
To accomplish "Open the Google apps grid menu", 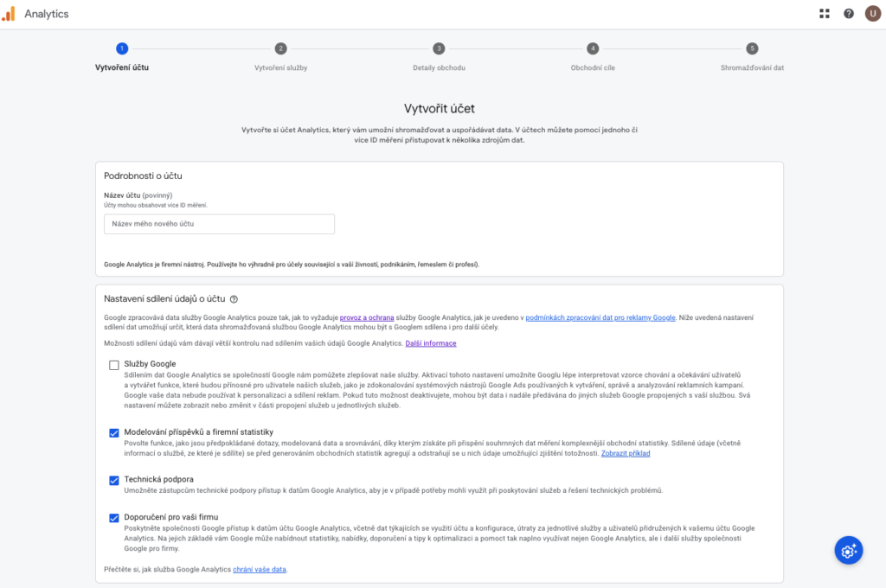I will pos(825,14).
